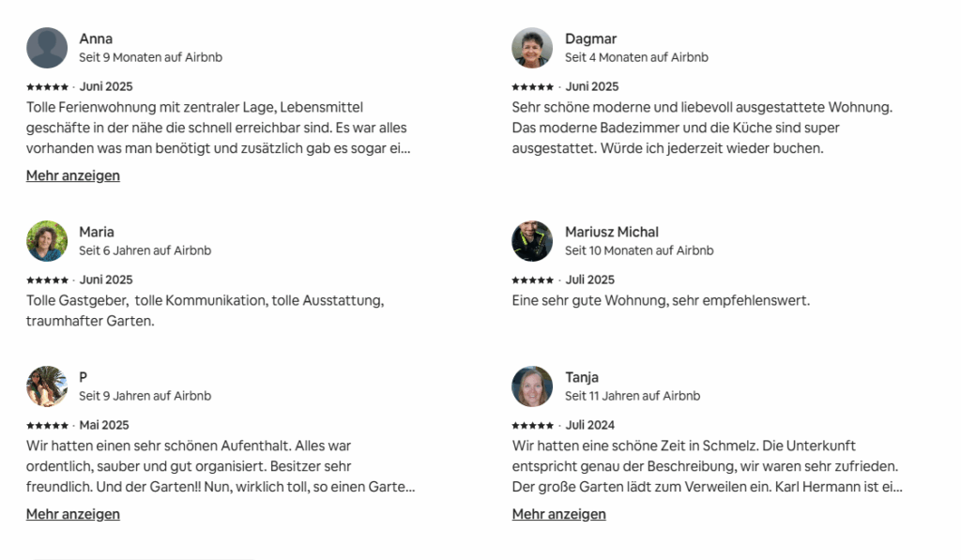
Task: Expand P's review with Mehr anzeigen
Action: [x=73, y=514]
